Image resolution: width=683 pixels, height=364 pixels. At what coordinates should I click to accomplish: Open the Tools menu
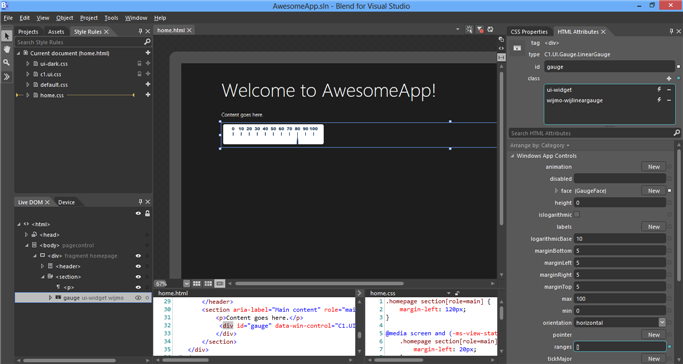[x=111, y=18]
